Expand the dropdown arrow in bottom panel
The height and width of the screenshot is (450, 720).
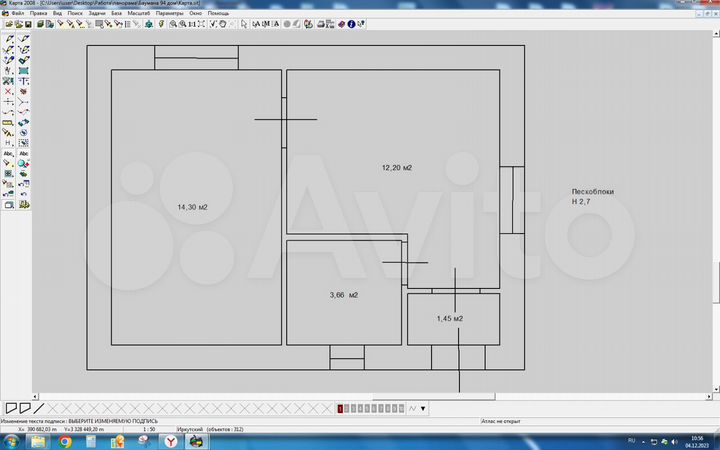tap(423, 408)
